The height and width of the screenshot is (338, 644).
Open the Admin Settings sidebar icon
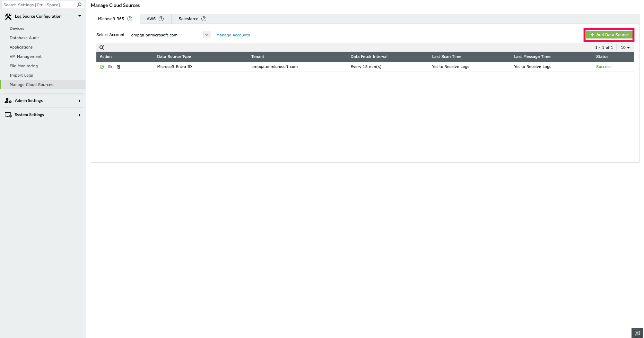point(8,101)
